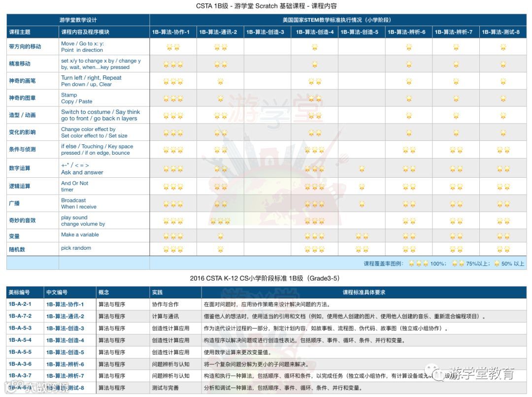Click the star rating for 奇妙的音效 under 1B-算法-通讯-2
Image resolution: width=532 pixels, height=397 pixels.
point(220,221)
